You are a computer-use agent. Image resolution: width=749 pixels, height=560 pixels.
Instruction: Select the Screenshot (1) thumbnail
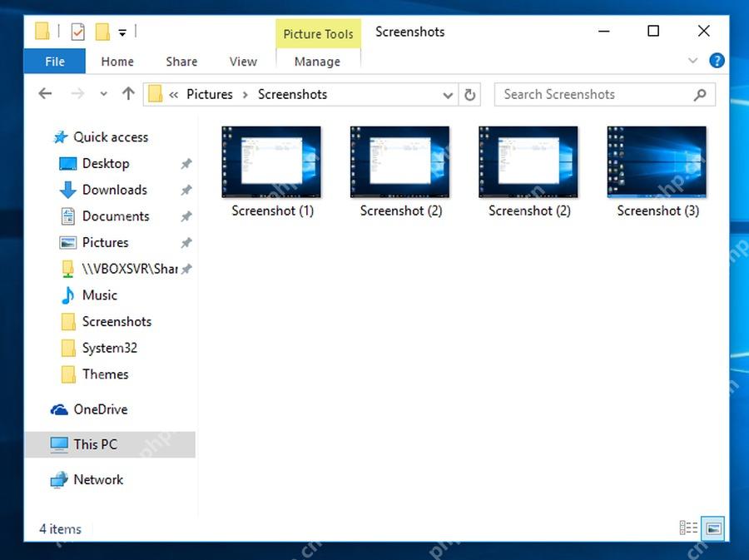(x=271, y=161)
